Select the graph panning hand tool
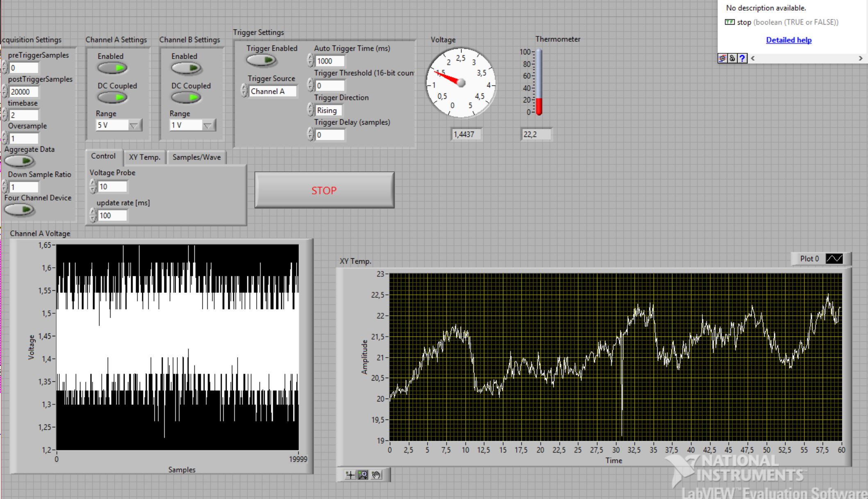 tap(376, 475)
